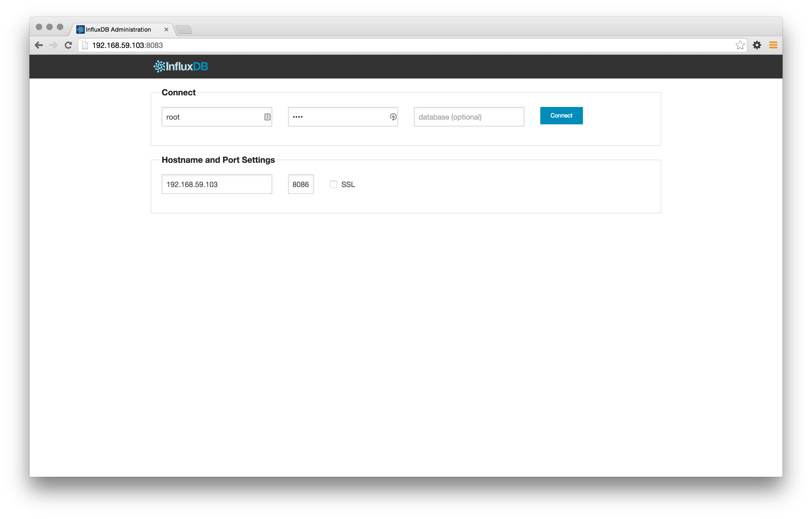Click the InfluxDB logo in the header
Image resolution: width=812 pixels, height=519 pixels.
point(180,66)
